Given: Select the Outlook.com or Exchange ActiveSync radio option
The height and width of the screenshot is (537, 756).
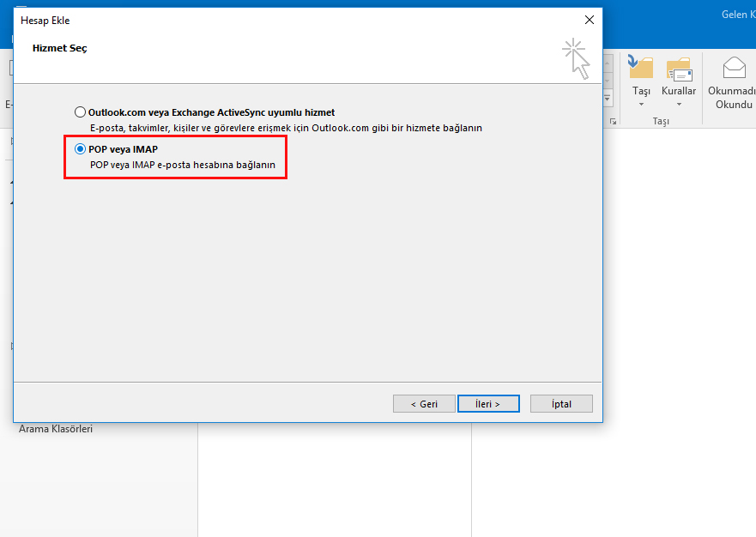Looking at the screenshot, I should click(81, 112).
